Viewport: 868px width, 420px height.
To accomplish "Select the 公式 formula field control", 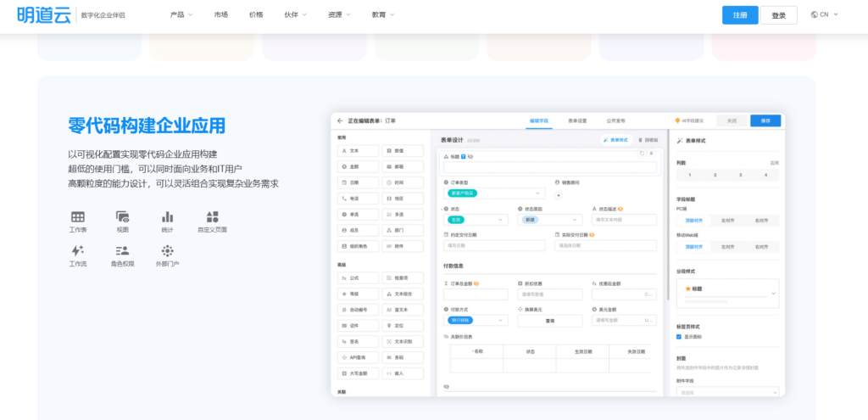I will point(359,278).
